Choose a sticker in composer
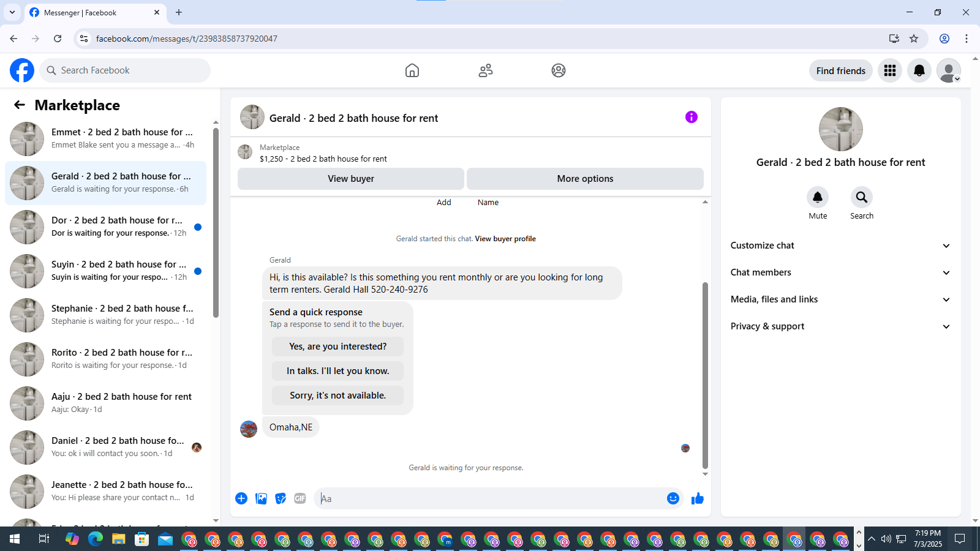This screenshot has width=980, height=551. point(281,498)
